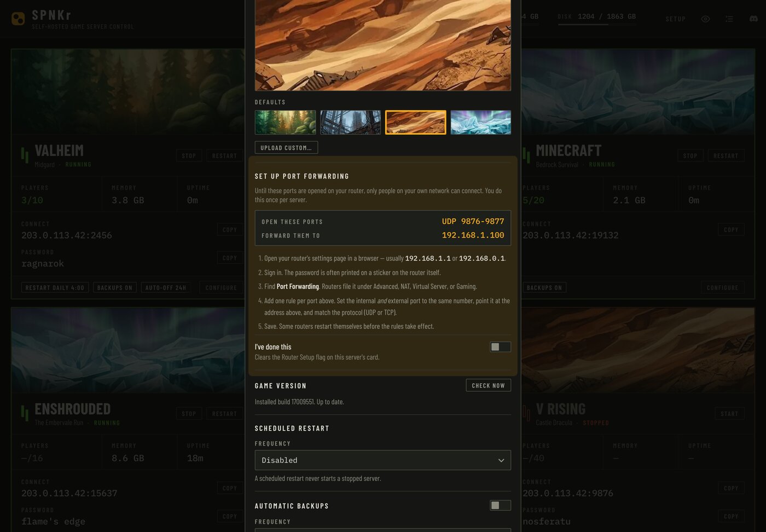The width and height of the screenshot is (766, 532).
Task: Stop the Enshrouded server
Action: click(189, 414)
